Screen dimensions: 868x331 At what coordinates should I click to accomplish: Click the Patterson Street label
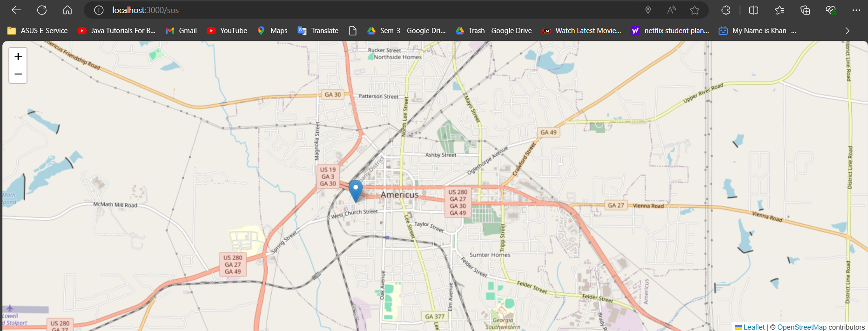tap(378, 96)
